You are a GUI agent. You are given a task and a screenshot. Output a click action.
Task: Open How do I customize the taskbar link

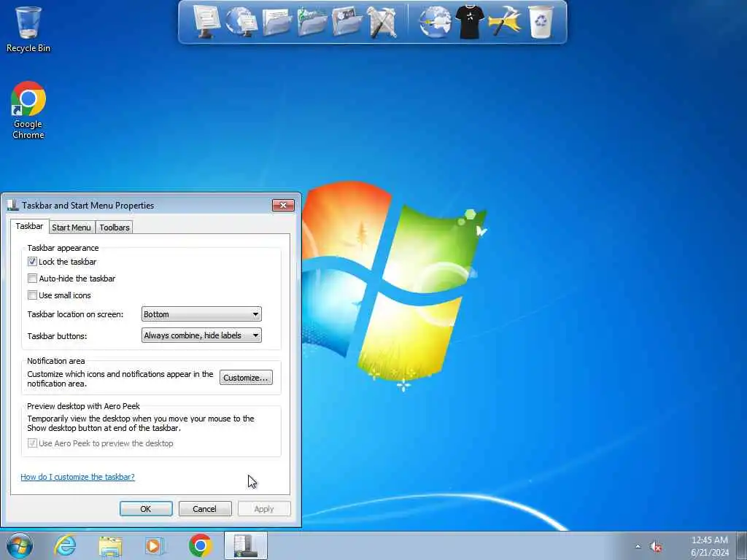(77, 477)
